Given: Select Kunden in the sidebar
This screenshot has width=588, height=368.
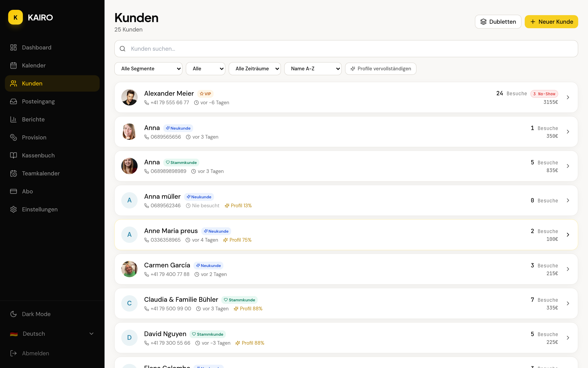Looking at the screenshot, I should [52, 83].
